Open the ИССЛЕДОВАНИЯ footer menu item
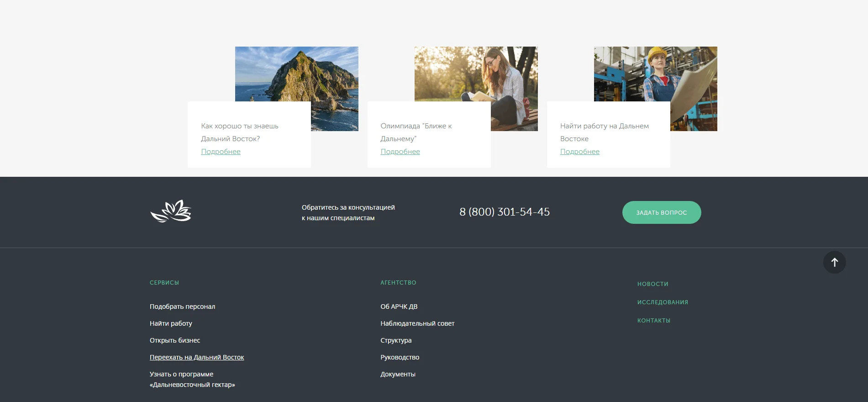Image resolution: width=868 pixels, height=402 pixels. tap(663, 302)
